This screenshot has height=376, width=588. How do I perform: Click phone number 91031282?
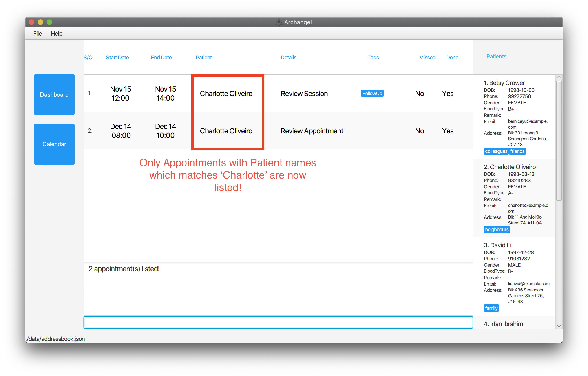[519, 259]
